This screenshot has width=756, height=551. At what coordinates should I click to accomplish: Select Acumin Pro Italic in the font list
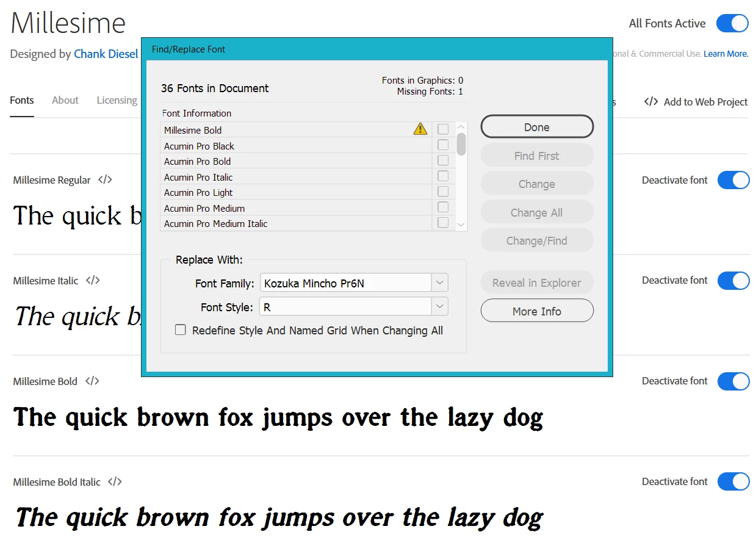(296, 177)
